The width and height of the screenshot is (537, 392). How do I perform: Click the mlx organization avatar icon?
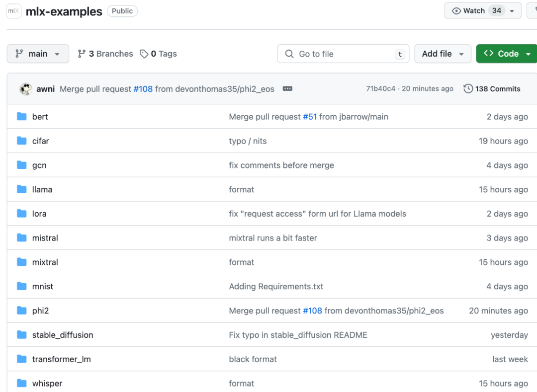tap(13, 11)
